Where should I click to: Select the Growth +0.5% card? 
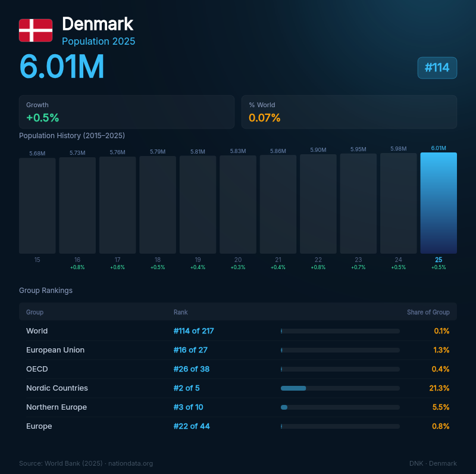pos(127,112)
